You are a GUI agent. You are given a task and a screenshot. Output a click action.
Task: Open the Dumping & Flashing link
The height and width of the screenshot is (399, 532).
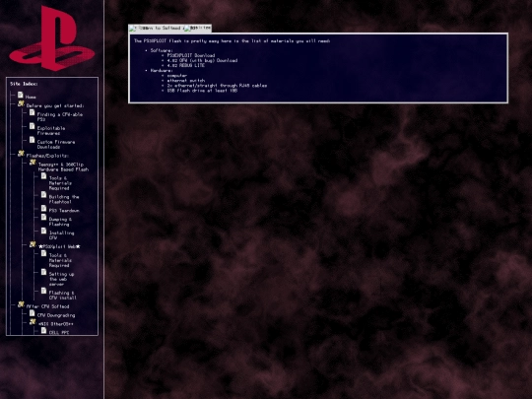tap(60, 222)
